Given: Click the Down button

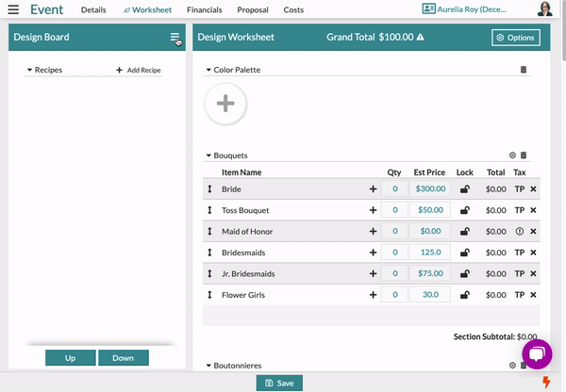Looking at the screenshot, I should 123,358.
